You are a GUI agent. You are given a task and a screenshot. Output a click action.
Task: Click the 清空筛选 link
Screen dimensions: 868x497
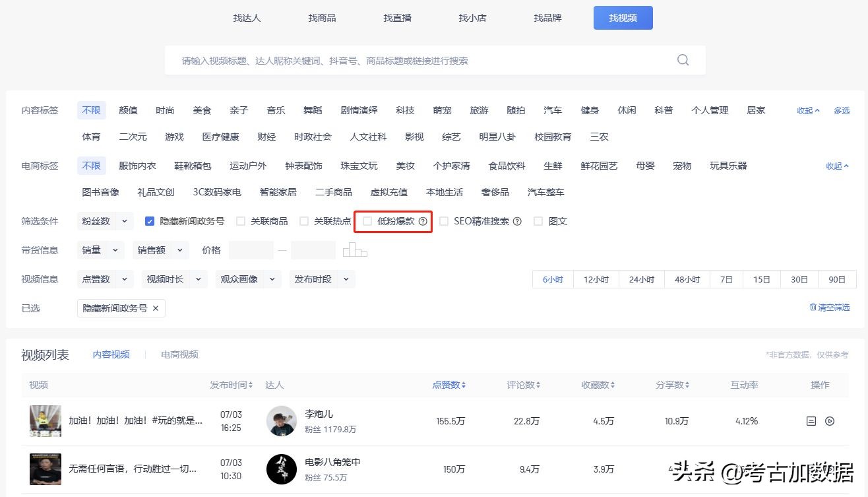point(834,306)
